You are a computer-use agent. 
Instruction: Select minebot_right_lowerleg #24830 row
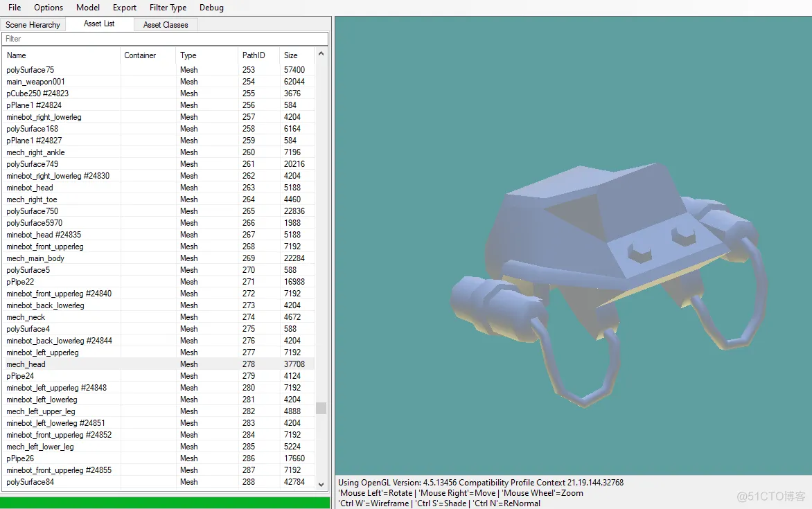point(159,176)
